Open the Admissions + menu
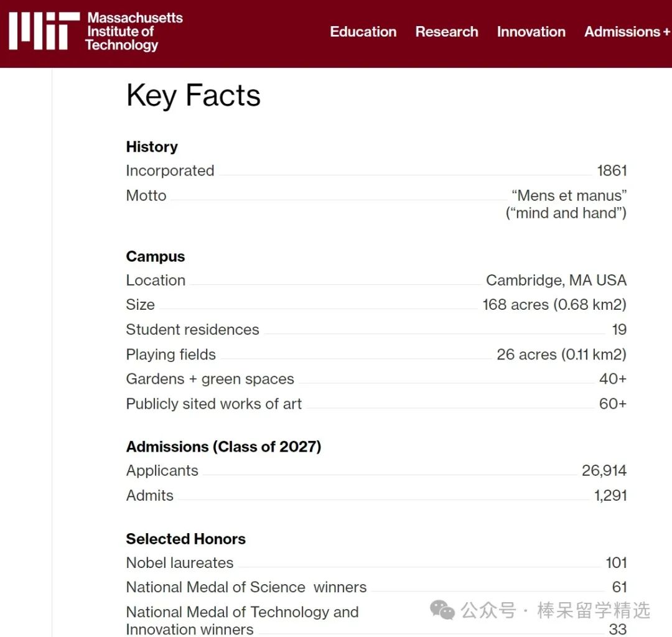672x637 pixels. point(627,32)
